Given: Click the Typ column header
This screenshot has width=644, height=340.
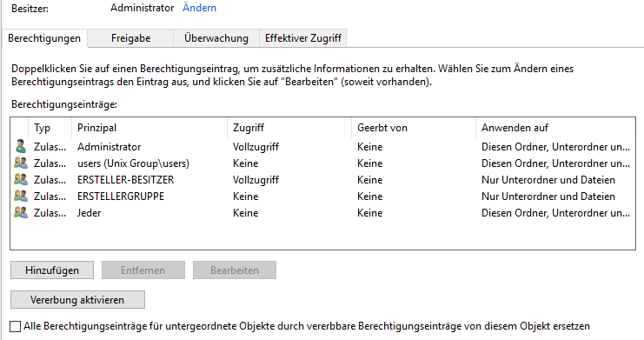Looking at the screenshot, I should [x=50, y=128].
